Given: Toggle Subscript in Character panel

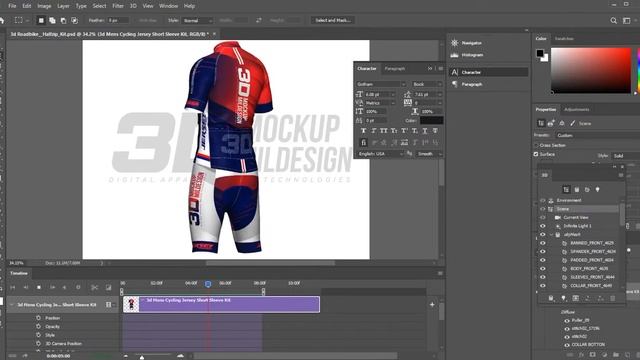Looking at the screenshot, I should pos(415,131).
